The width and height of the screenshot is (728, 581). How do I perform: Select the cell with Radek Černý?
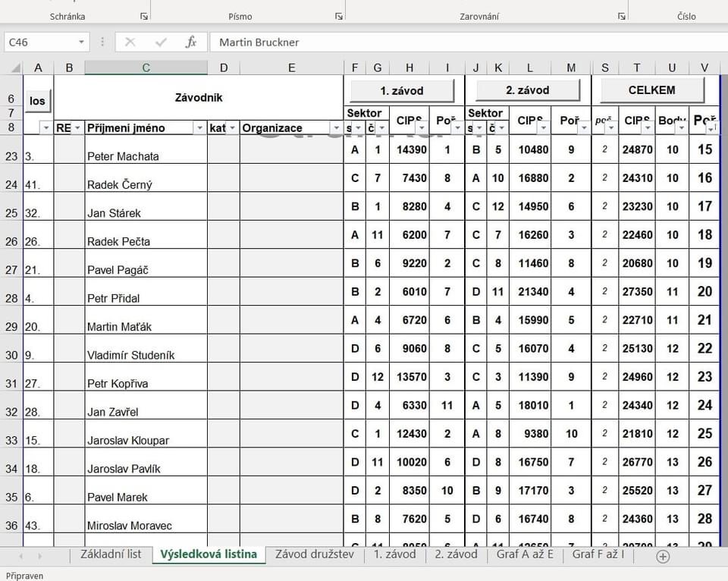(146, 178)
